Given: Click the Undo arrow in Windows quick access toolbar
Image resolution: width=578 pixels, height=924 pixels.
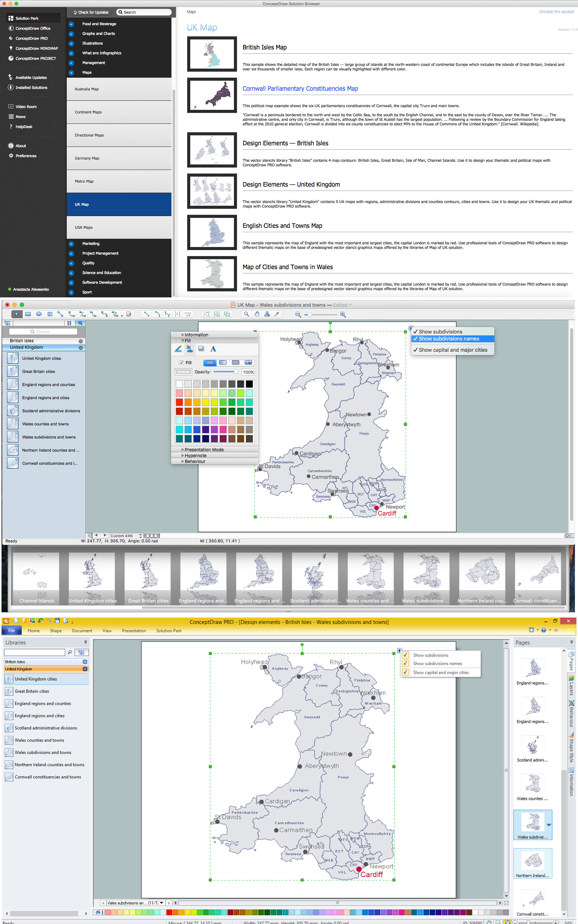Looking at the screenshot, I should pyautogui.click(x=41, y=621).
